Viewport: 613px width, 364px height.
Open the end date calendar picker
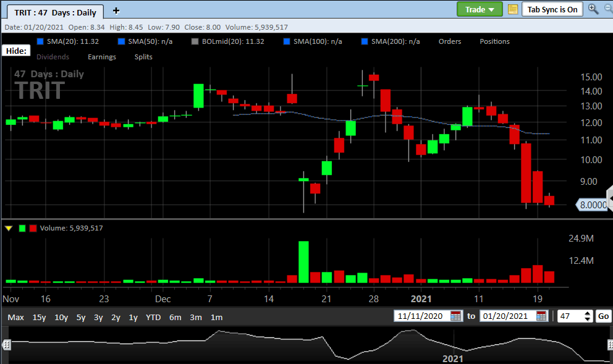click(x=541, y=316)
